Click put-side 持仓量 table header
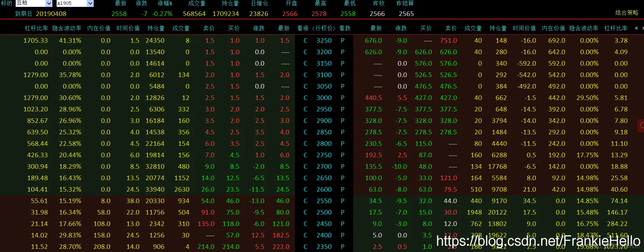This screenshot has width=644, height=252. pyautogui.click(x=498, y=28)
